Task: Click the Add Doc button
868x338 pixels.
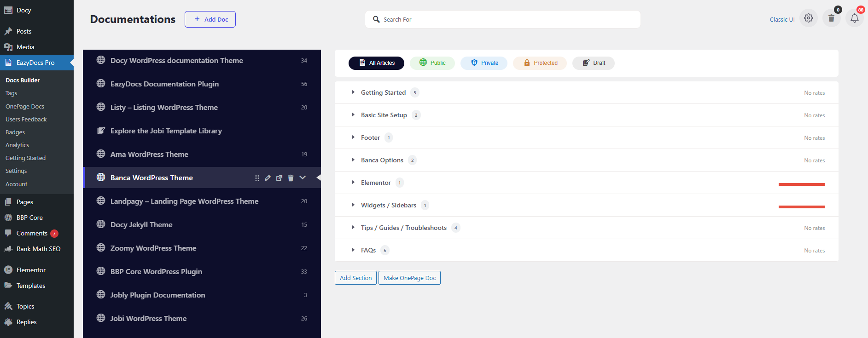Action: [210, 19]
